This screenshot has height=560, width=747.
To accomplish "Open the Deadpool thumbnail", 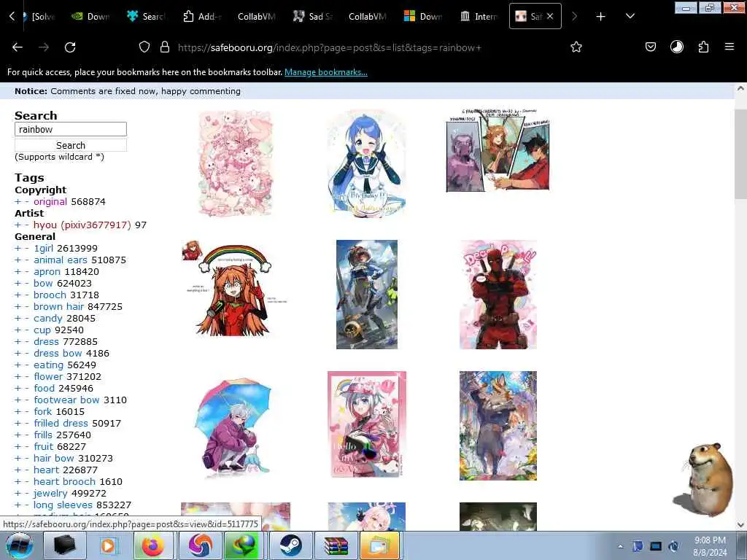I will [x=498, y=295].
